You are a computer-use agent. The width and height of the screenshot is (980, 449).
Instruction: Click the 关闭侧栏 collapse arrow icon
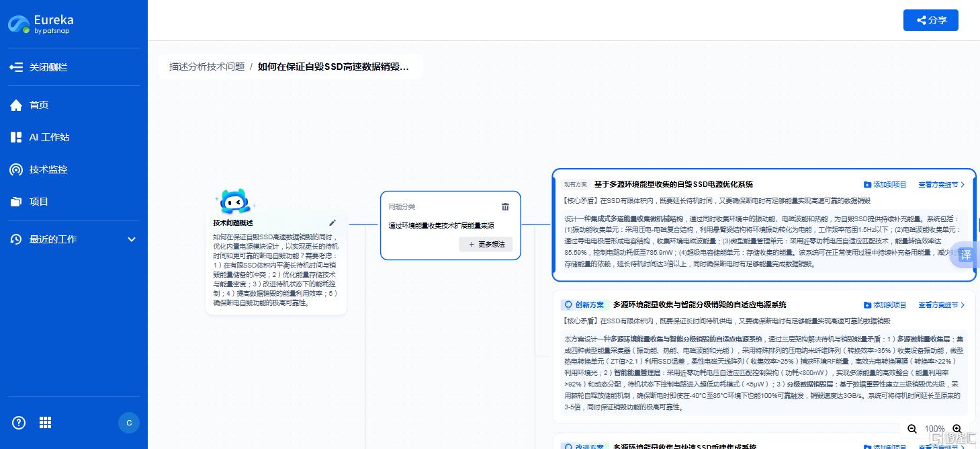click(16, 67)
